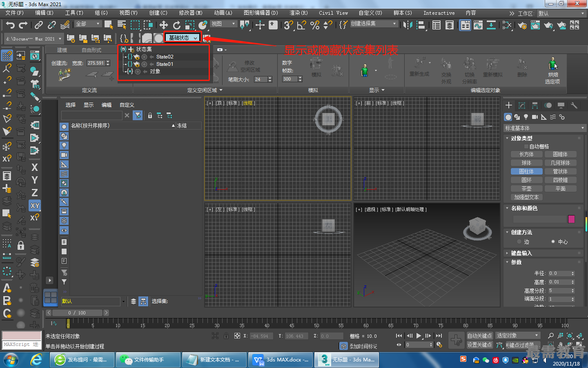Image resolution: width=588 pixels, height=368 pixels.
Task: Switch to the 自由形式 ribbon tab
Action: tap(91, 50)
